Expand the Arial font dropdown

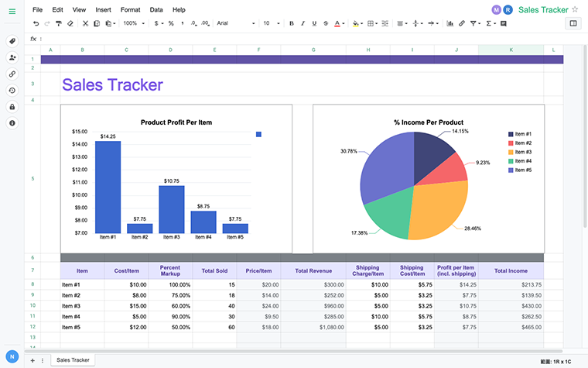pyautogui.click(x=234, y=24)
